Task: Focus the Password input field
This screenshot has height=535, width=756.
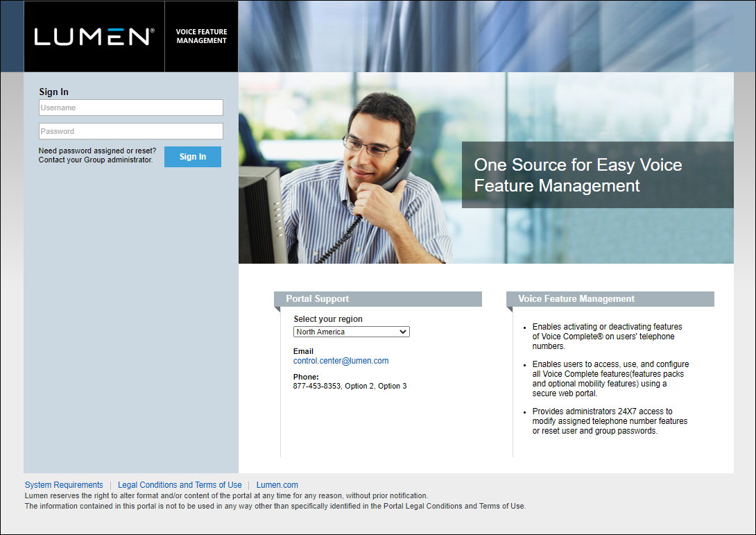Action: (x=130, y=131)
